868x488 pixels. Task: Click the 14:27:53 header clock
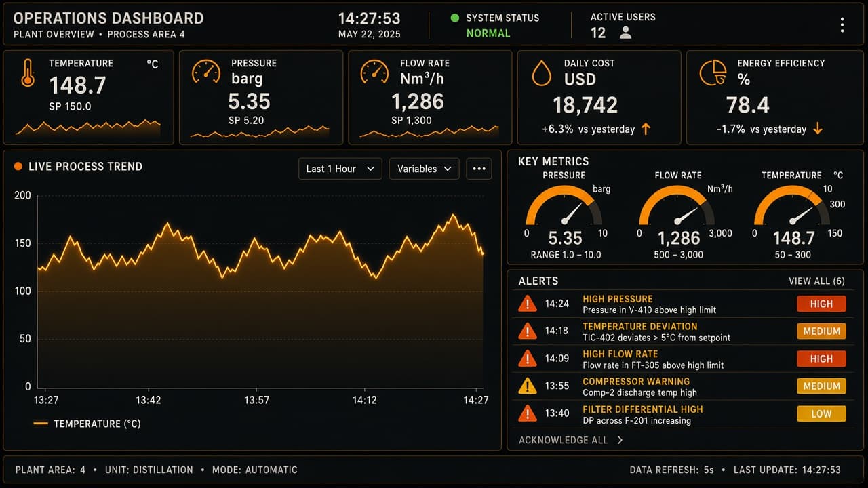[369, 18]
